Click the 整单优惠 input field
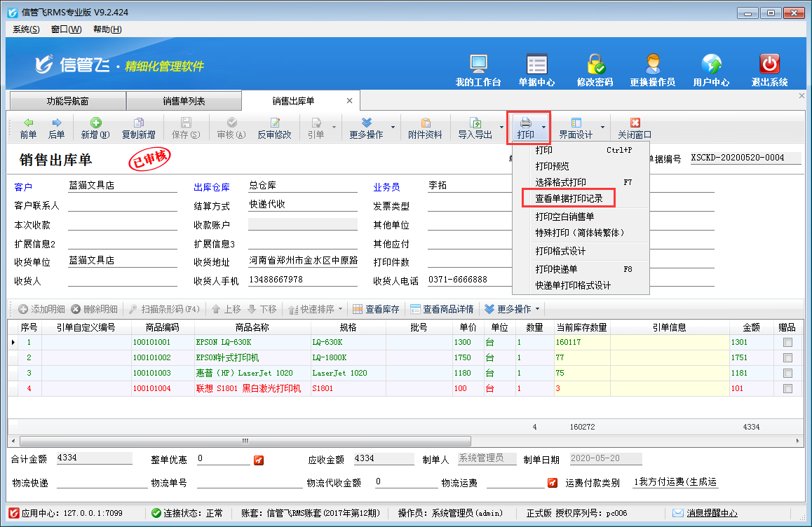This screenshot has height=527, width=812. click(223, 459)
